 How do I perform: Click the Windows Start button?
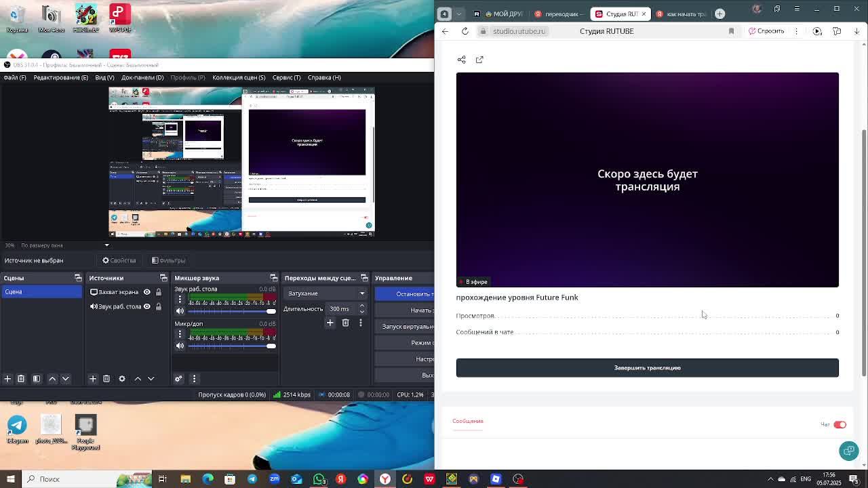12,479
